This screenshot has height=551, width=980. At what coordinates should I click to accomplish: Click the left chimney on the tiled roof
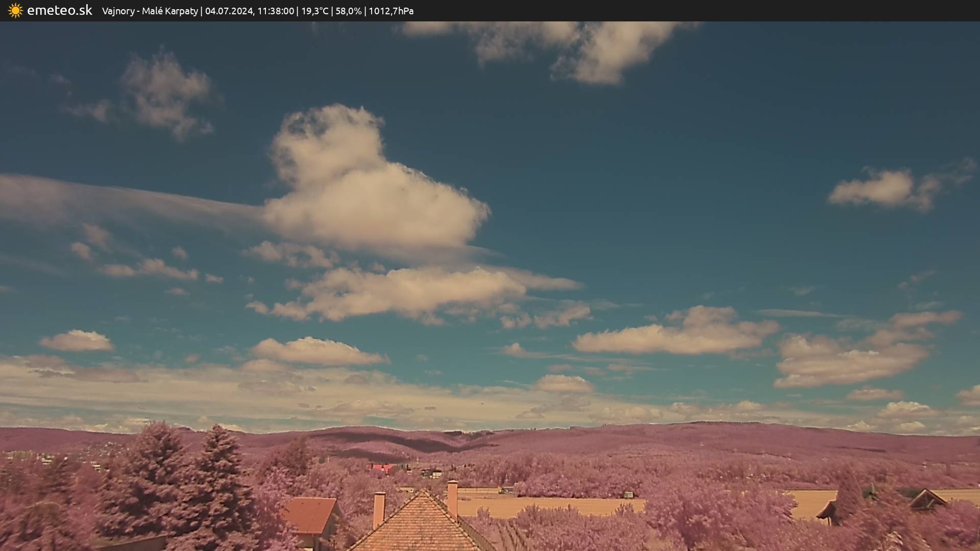pos(379,509)
